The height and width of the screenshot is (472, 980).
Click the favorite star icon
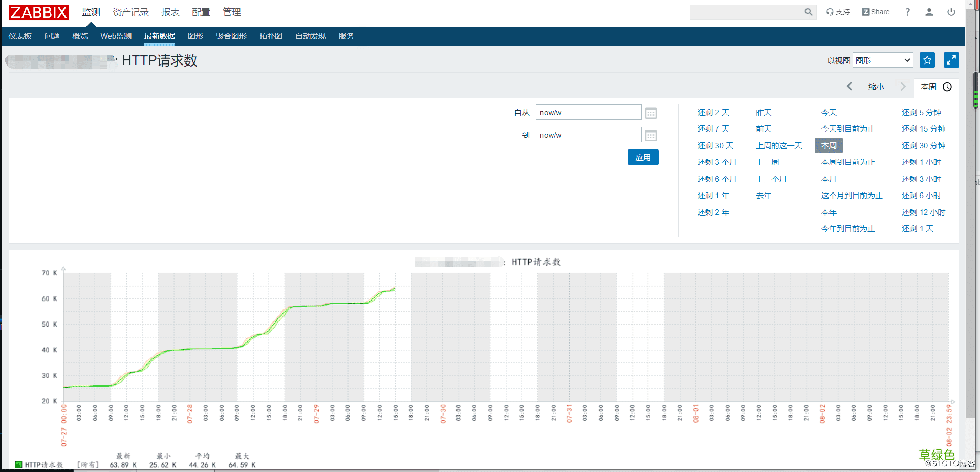click(927, 60)
